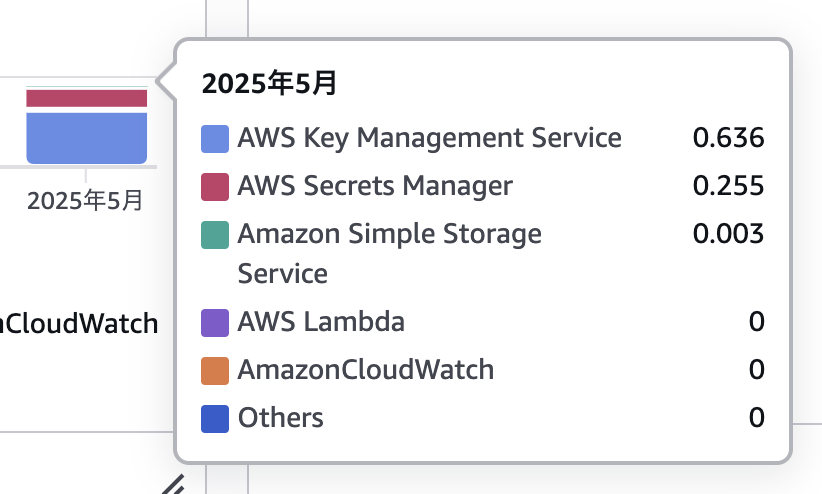This screenshot has height=494, width=822.
Task: Click the CloudWatch legend text beside the chart
Action: 79,324
